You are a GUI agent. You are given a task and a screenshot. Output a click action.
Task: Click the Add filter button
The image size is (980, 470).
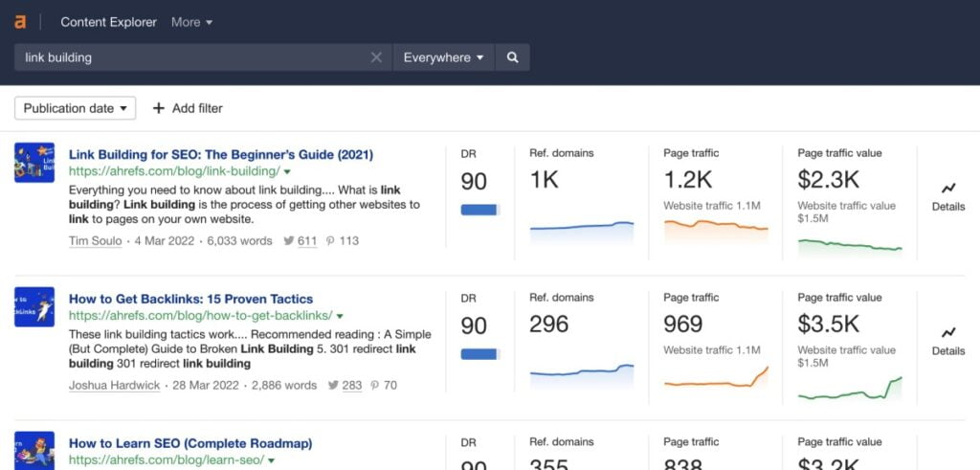point(188,108)
